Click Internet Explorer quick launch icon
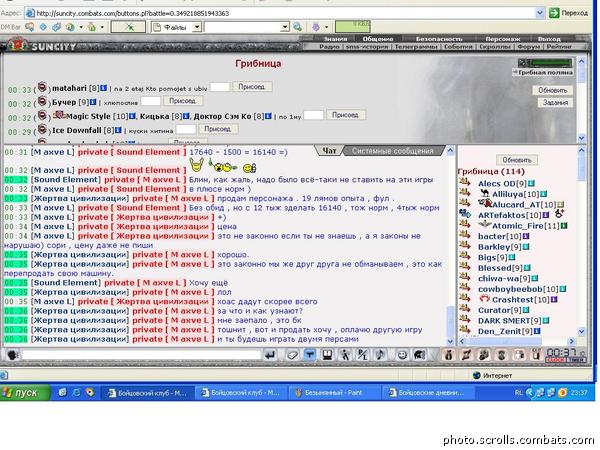Screen dimensions: 600x450 click(76, 392)
